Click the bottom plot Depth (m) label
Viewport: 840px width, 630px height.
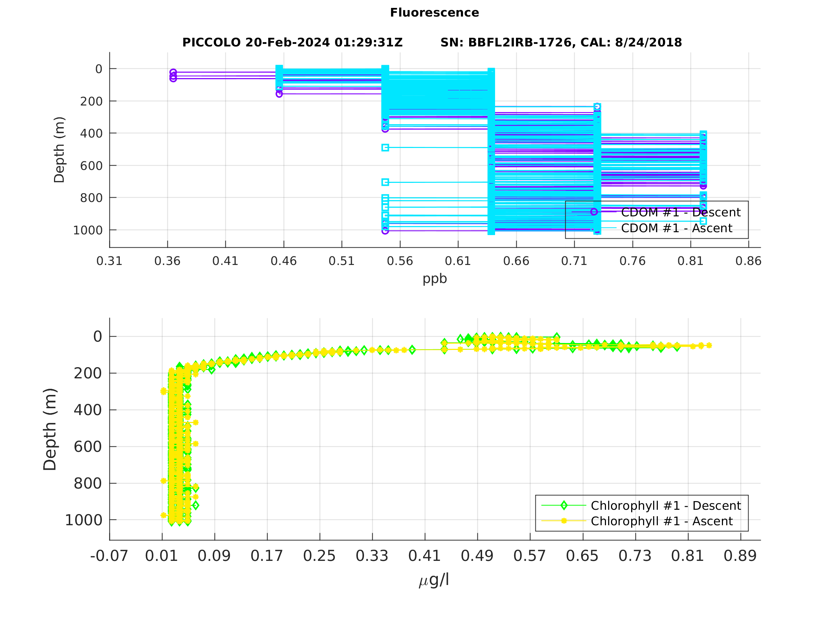point(50,429)
